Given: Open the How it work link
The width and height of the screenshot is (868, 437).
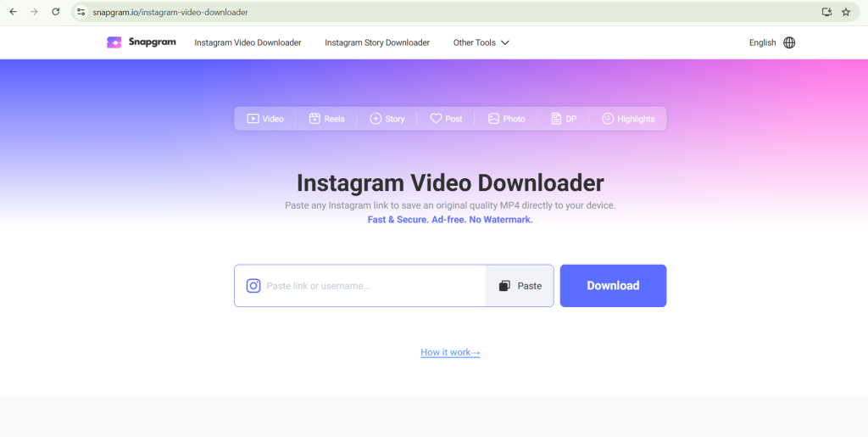Looking at the screenshot, I should pos(450,352).
